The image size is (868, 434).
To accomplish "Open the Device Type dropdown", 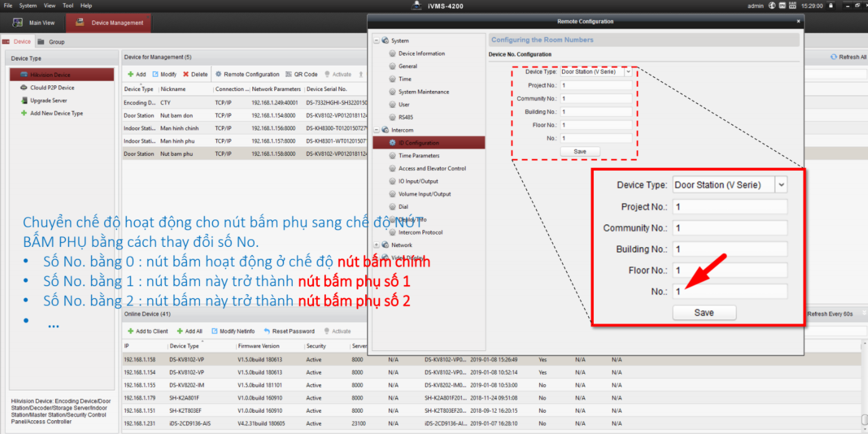I will pos(627,72).
